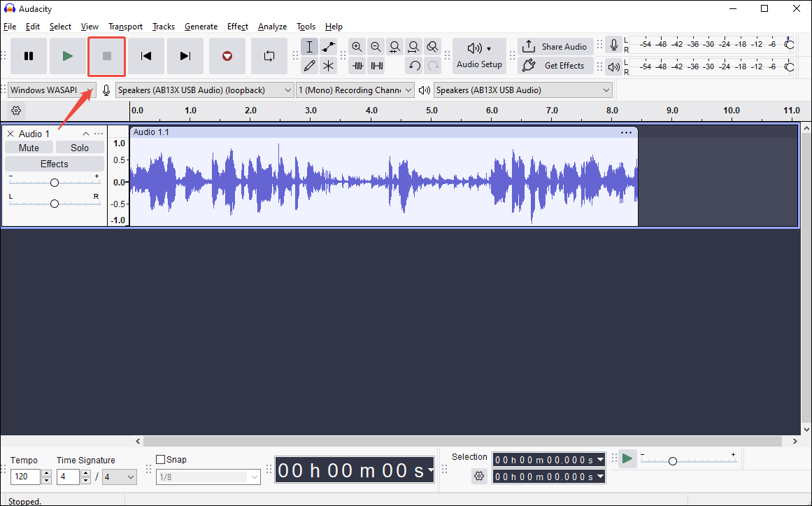The image size is (812, 506).
Task: Click the Zoom Toggle icon
Action: click(x=432, y=47)
